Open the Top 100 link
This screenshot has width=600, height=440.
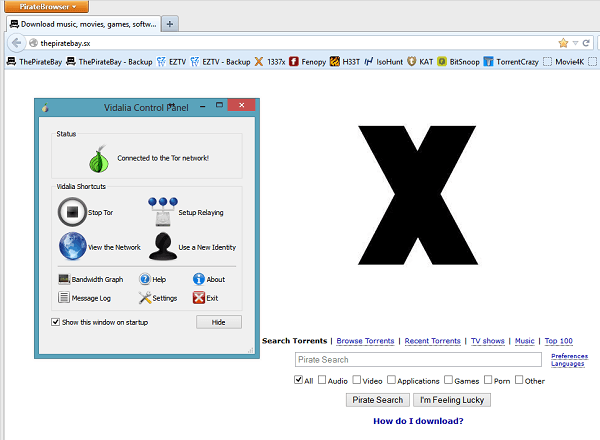point(559,341)
